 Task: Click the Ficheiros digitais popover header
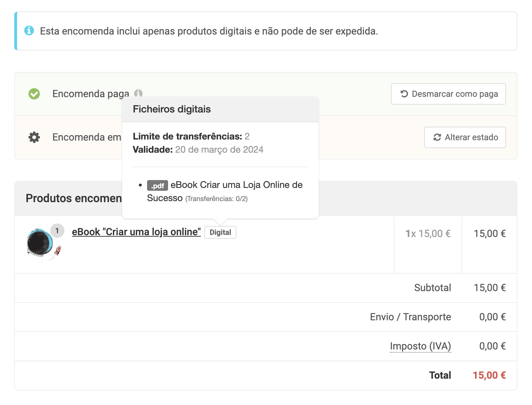172,109
